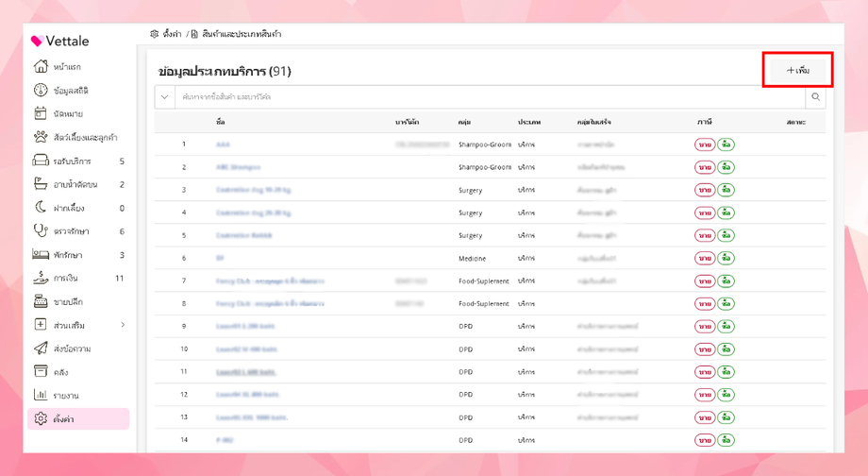Viewport: 868px width, 476px height.
Task: Sort by the บาร์โค้ด column header
Action: click(407, 122)
